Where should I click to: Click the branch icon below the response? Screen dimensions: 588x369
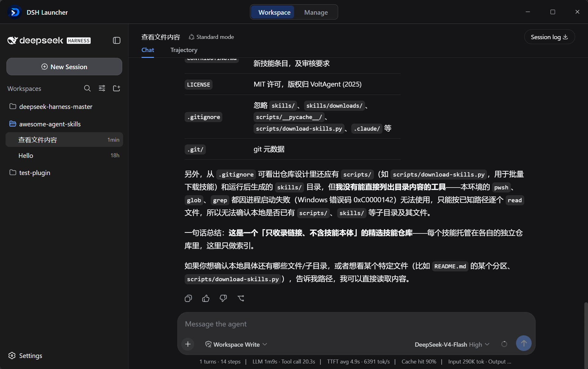(x=241, y=298)
